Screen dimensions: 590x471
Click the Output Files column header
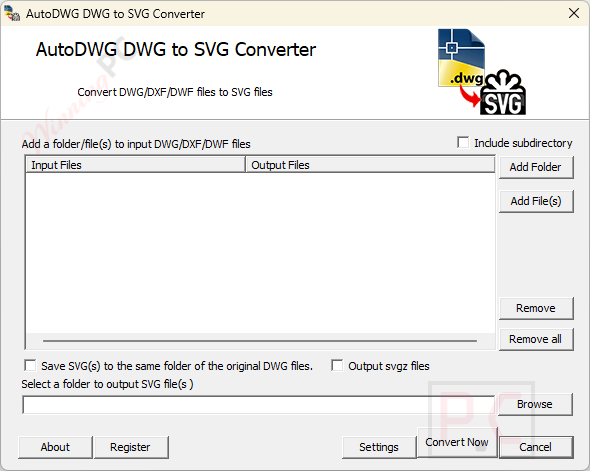point(370,165)
